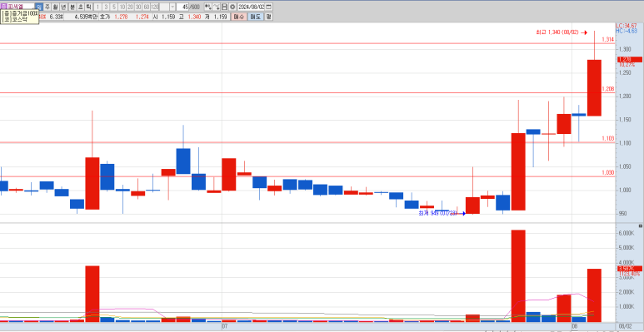Select the 1 interval button
This screenshot has width=644, height=332.
pos(97,7)
